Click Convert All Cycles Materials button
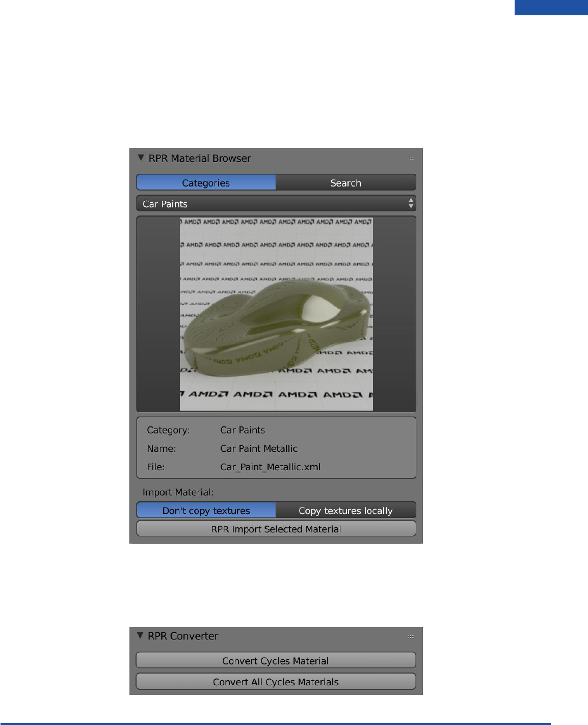Viewport: 588px width, 725px height. point(276,681)
